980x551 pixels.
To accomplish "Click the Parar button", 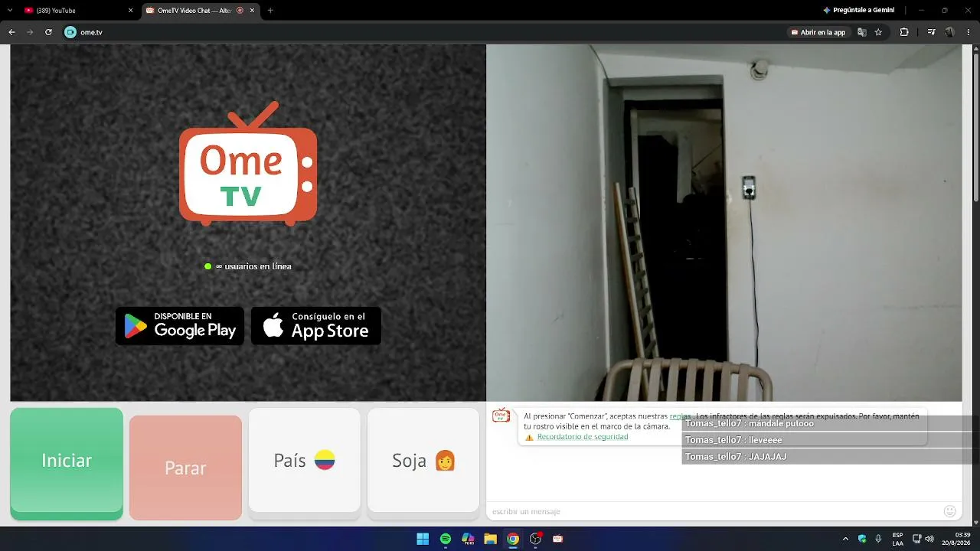I will pyautogui.click(x=185, y=468).
